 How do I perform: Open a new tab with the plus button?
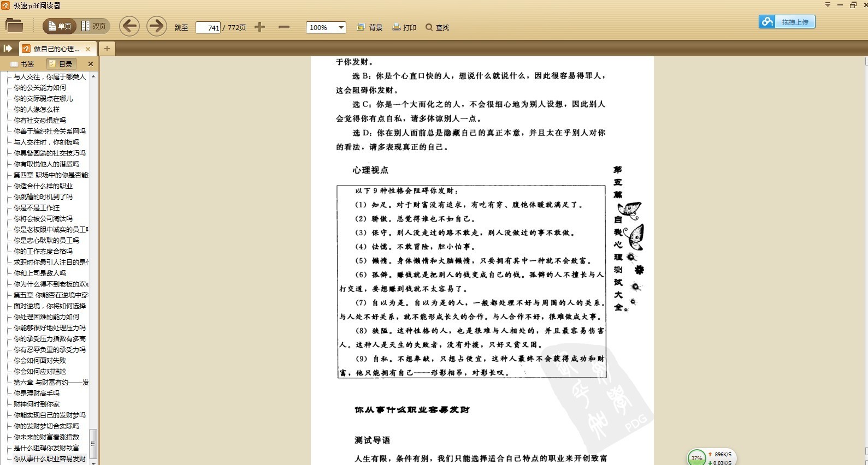click(107, 49)
